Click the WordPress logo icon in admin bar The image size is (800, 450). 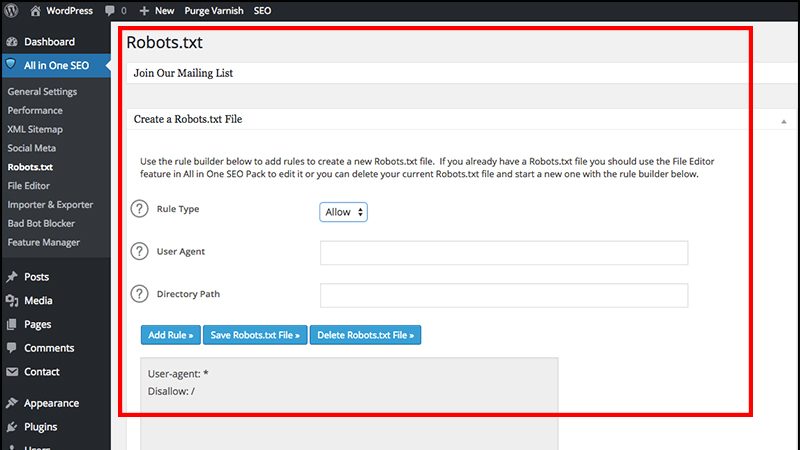tap(11, 11)
